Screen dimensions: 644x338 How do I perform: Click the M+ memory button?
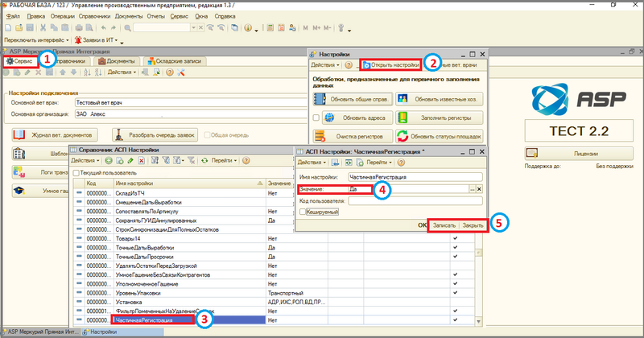point(316,28)
